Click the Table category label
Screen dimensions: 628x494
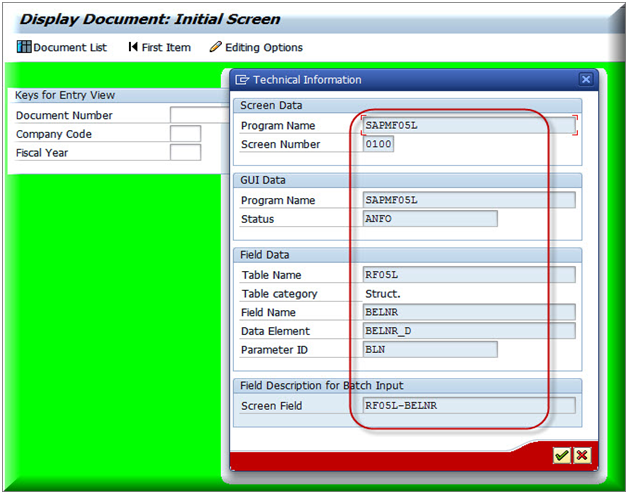pos(279,294)
